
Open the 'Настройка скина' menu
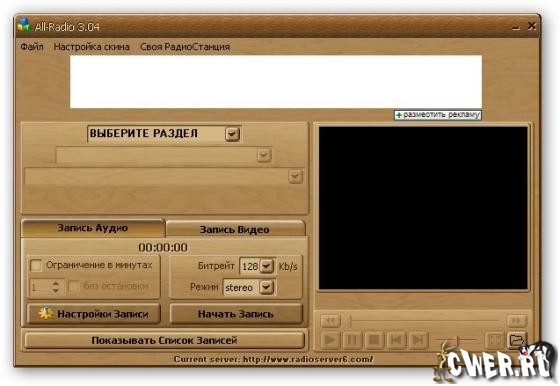point(91,47)
